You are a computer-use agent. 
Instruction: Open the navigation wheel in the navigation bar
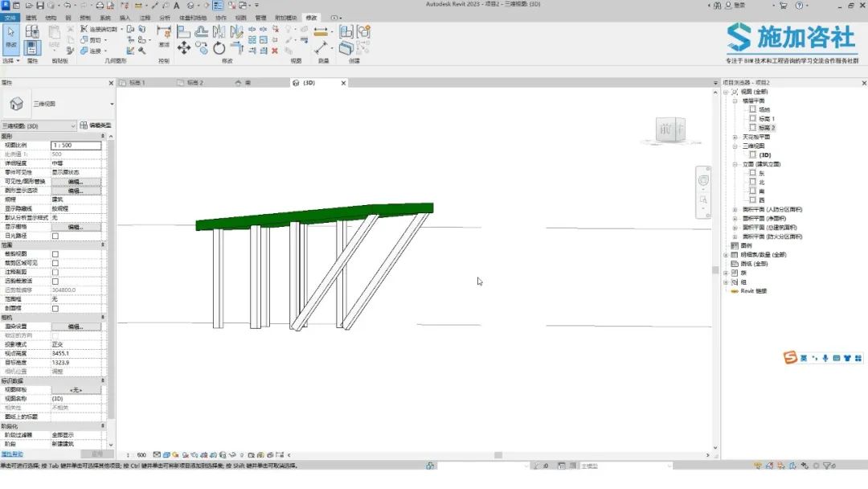(703, 180)
